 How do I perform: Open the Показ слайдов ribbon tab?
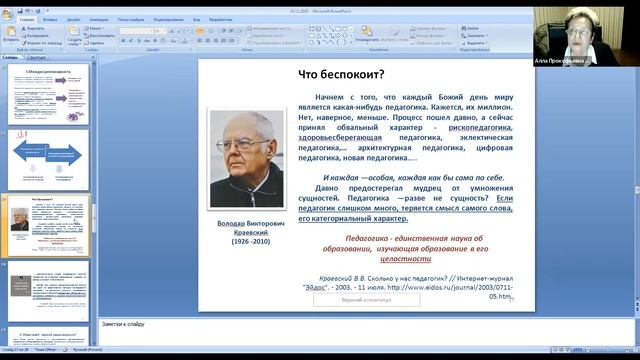[131, 20]
